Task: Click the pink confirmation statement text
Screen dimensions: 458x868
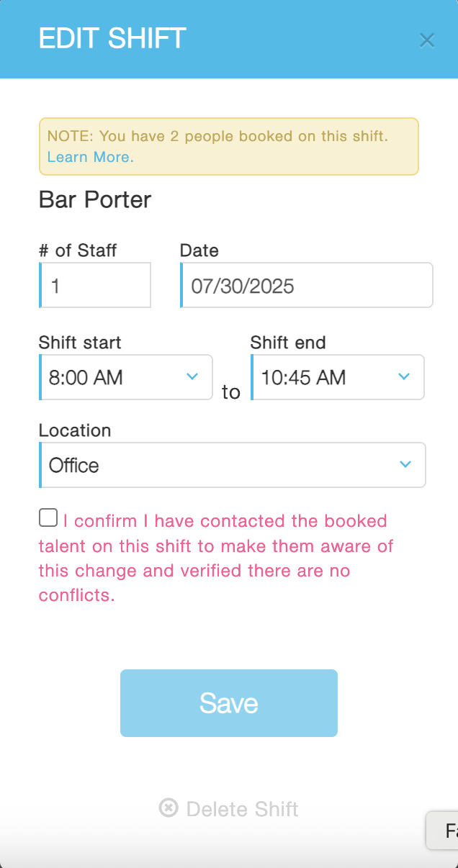Action: [216, 559]
